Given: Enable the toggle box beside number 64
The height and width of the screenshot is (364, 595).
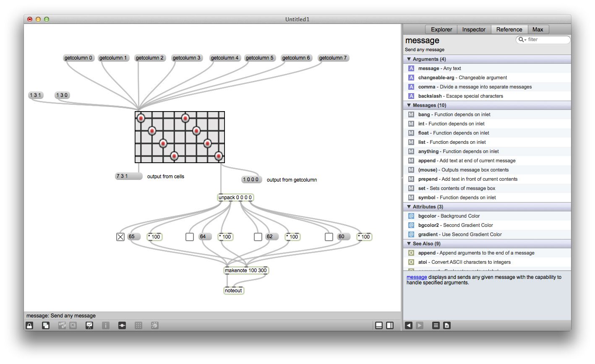Looking at the screenshot, I should pyautogui.click(x=189, y=237).
